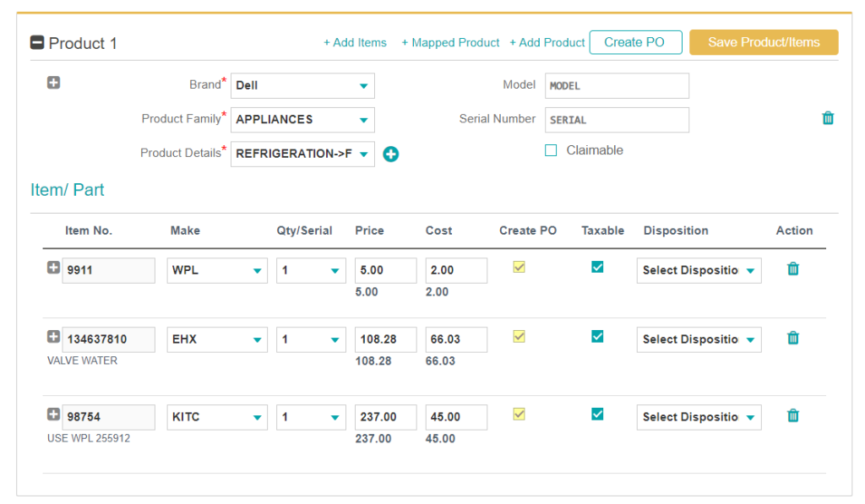Open the Brand dropdown showing Dell
Image resolution: width=865 pixels, height=504 pixels.
point(303,86)
